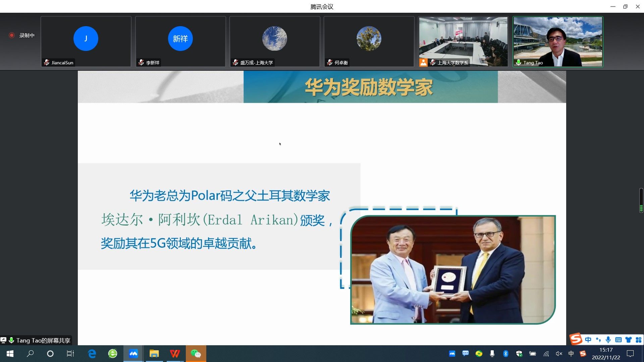Open the Windows notification center
Image resolution: width=644 pixels, height=362 pixels.
coord(630,354)
